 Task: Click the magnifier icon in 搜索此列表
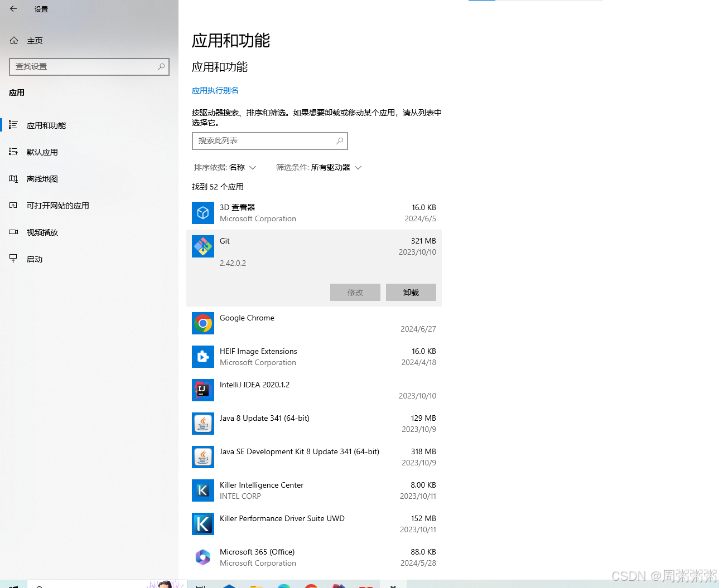[340, 141]
